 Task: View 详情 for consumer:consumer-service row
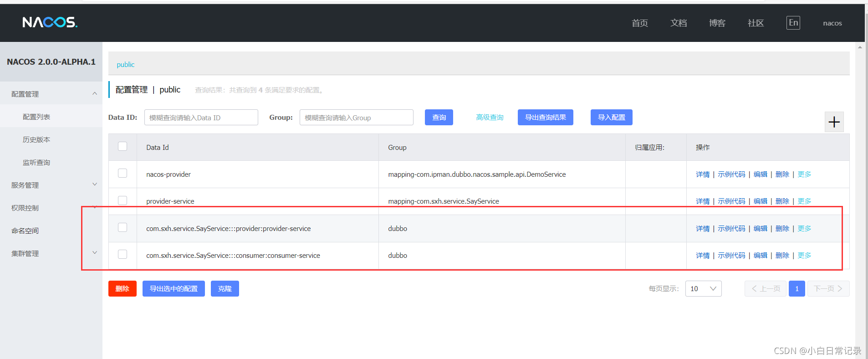coord(703,256)
